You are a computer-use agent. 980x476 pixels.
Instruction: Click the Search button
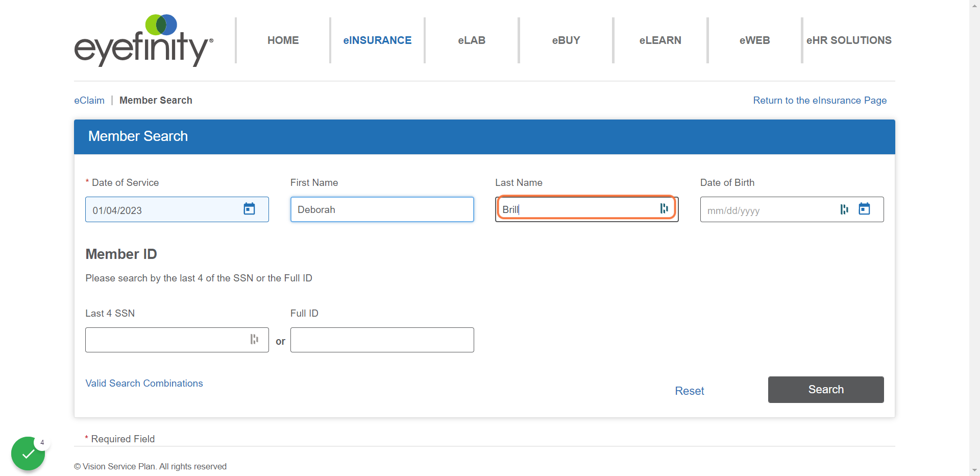click(x=826, y=390)
